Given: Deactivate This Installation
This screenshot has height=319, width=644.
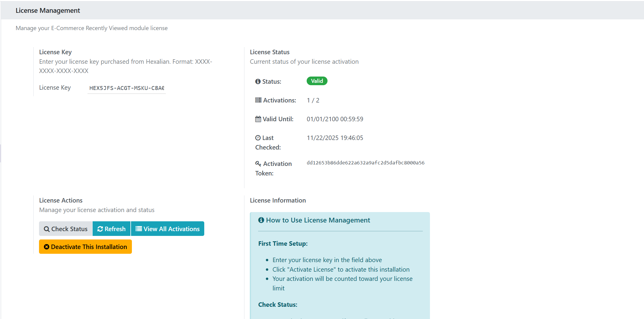Looking at the screenshot, I should tap(85, 247).
